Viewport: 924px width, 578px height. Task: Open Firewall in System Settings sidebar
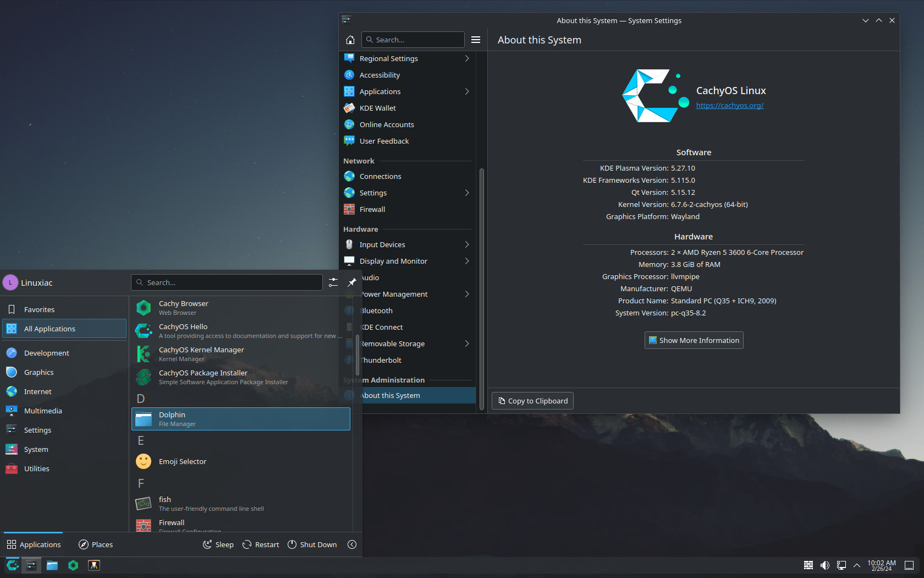[408, 209]
